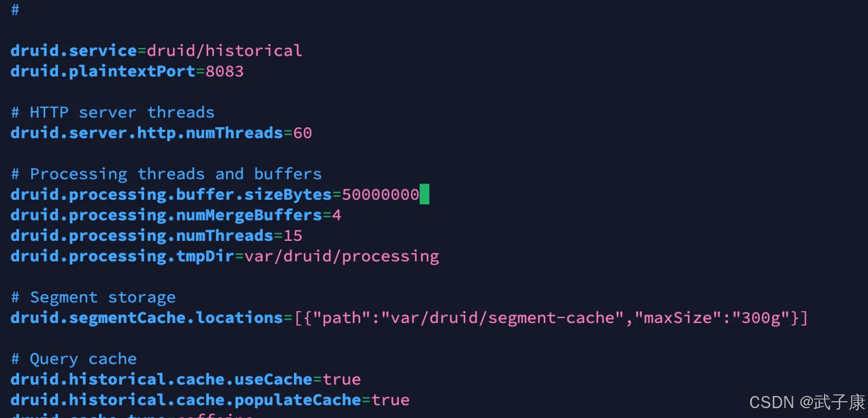Click the druid.service property key
The image size is (868, 418).
pos(73,51)
